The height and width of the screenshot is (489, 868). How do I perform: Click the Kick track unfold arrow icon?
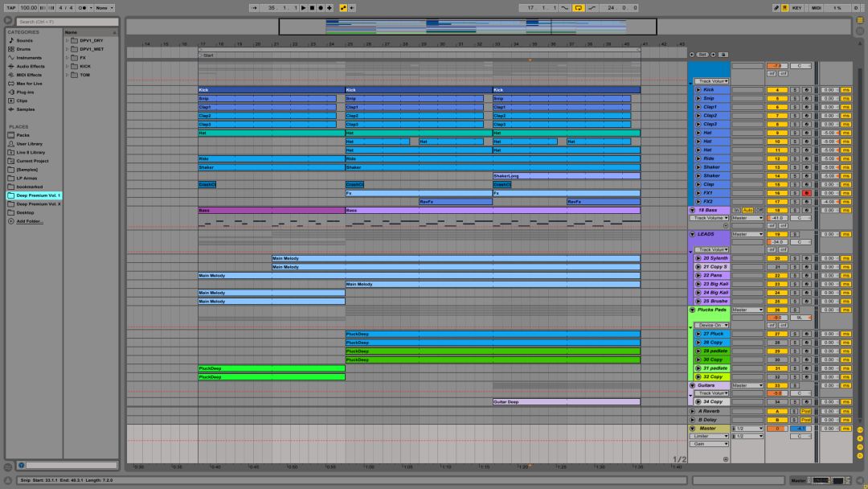(698, 90)
